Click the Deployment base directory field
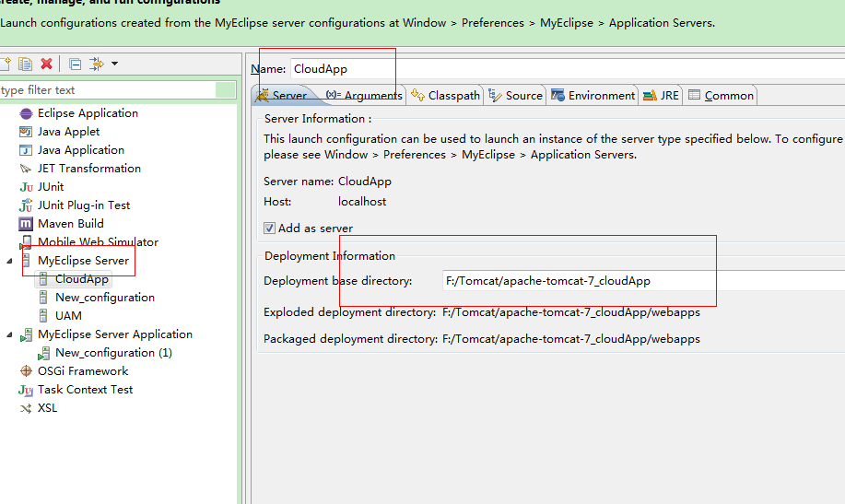 pyautogui.click(x=643, y=281)
